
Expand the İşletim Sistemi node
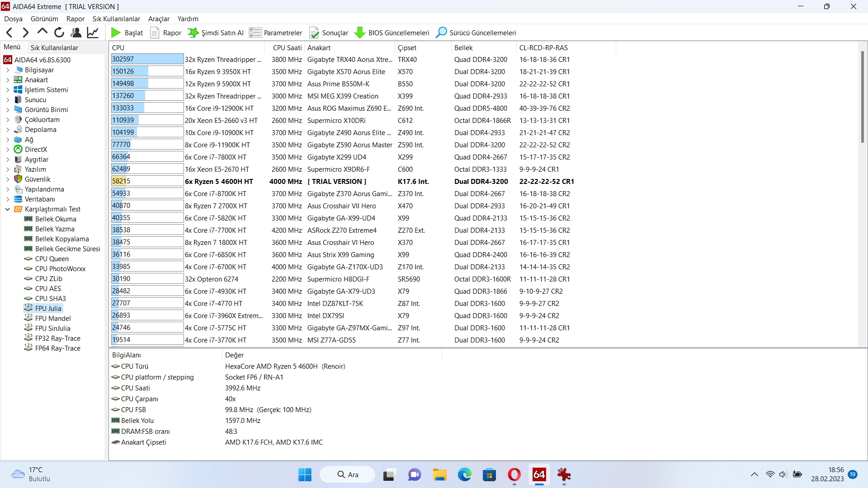[8, 90]
